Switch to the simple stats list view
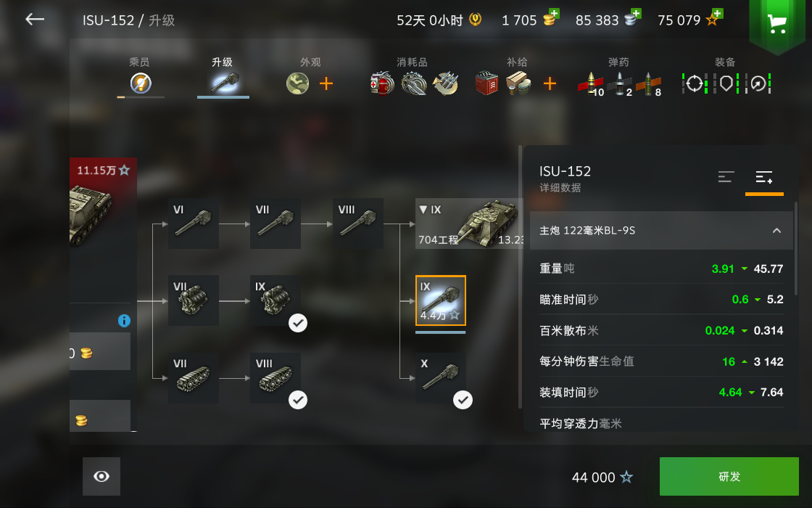This screenshot has width=812, height=508. pyautogui.click(x=726, y=177)
